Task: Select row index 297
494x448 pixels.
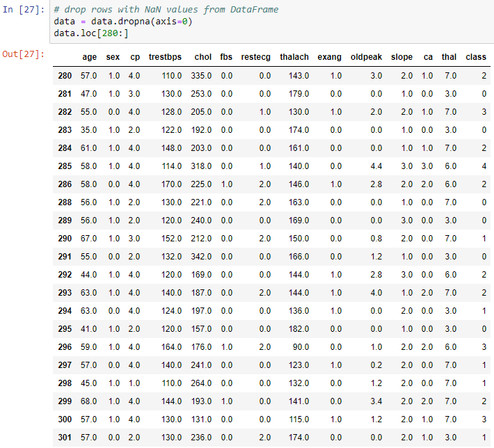Action: tap(65, 365)
